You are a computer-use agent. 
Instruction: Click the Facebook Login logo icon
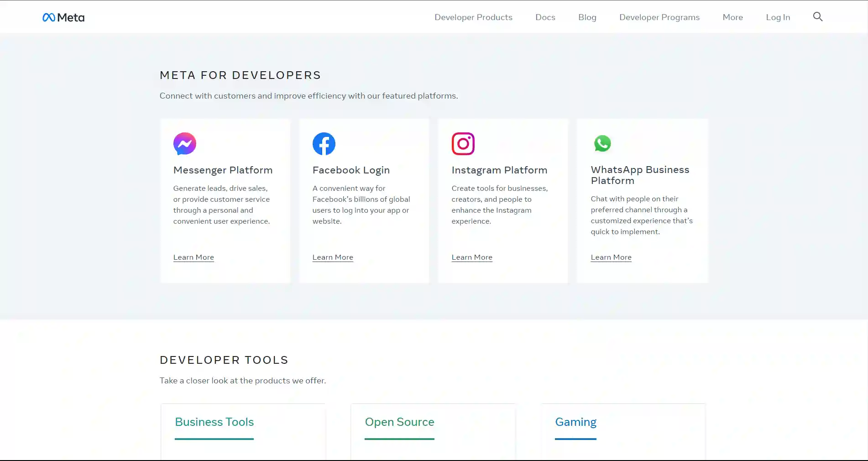point(324,144)
